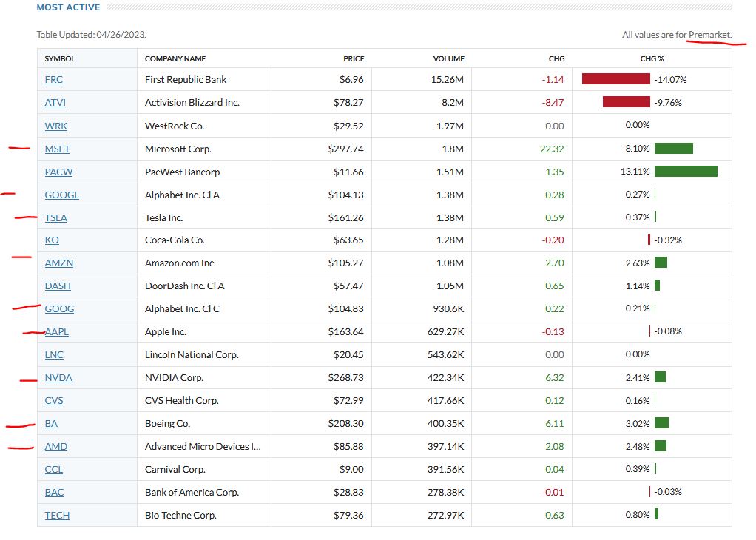
Task: Open the TECH symbol link
Action: (57, 516)
